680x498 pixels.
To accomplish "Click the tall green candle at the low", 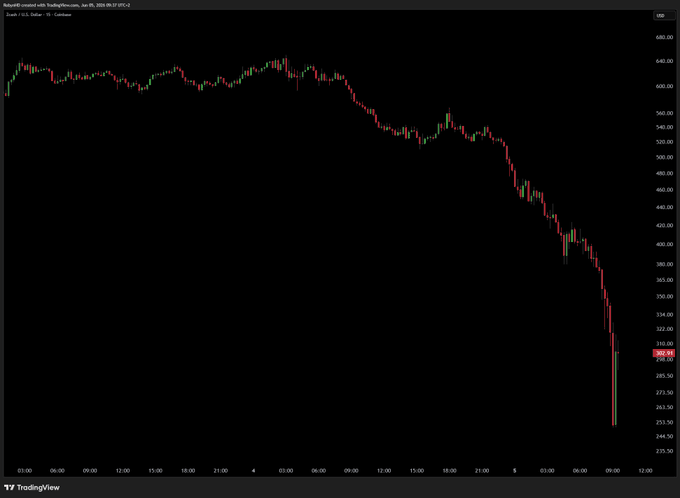I will [615, 388].
